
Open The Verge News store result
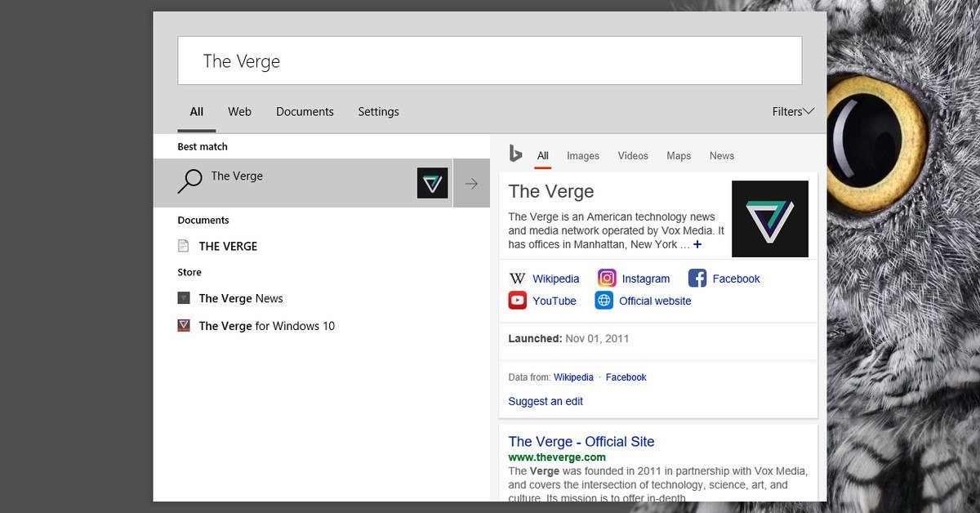pyautogui.click(x=241, y=298)
